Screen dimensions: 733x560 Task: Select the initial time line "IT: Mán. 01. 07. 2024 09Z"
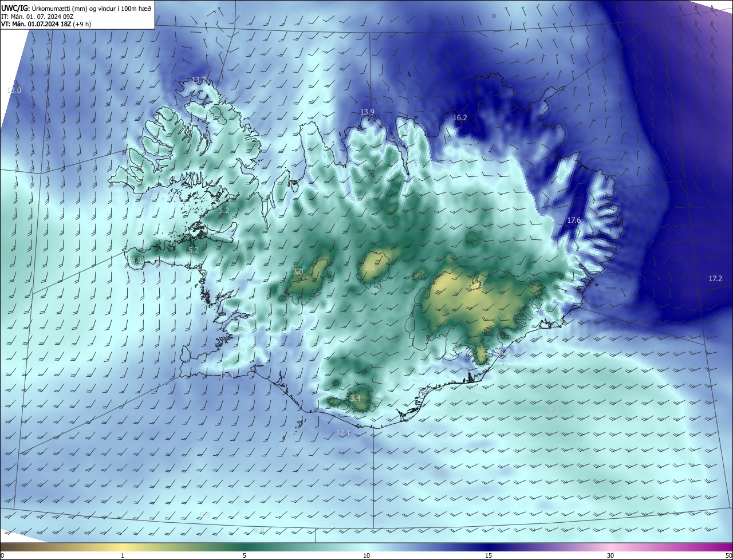tap(37, 17)
